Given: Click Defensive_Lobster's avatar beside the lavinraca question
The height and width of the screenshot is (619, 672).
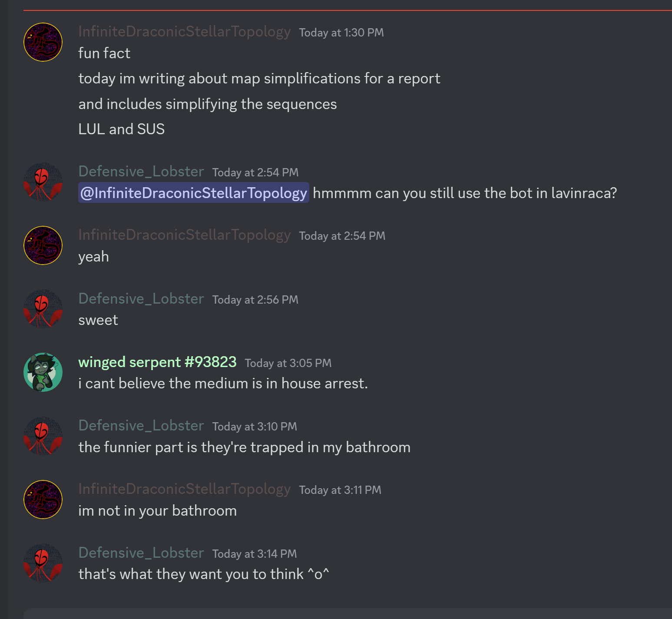Looking at the screenshot, I should (43, 182).
